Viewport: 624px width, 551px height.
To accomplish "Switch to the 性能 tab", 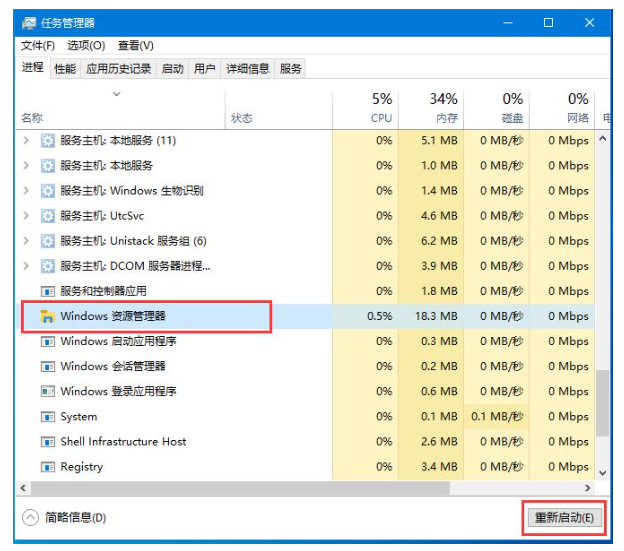I will click(65, 69).
